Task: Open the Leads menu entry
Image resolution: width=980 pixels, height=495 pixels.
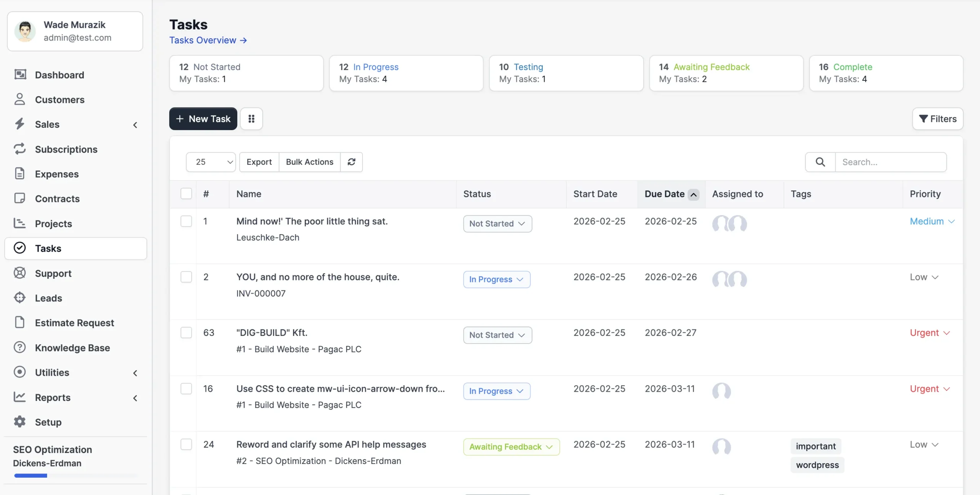Action: tap(49, 298)
